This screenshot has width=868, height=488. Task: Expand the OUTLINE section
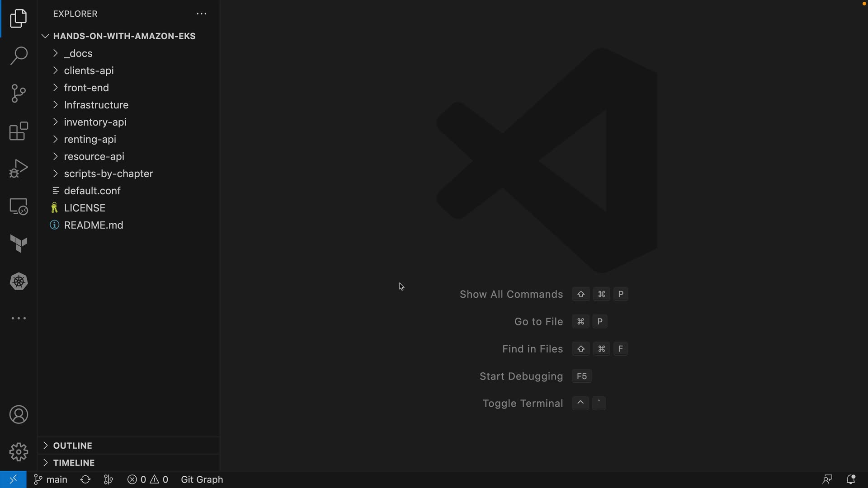tap(72, 446)
